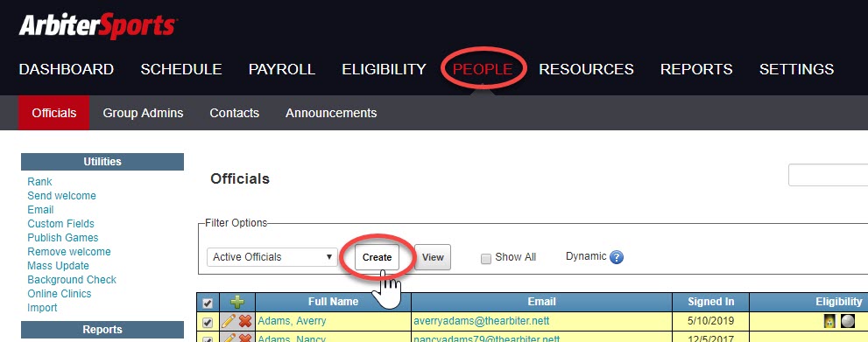Screen dimensions: 868x342
Task: Open the Import utility link
Action: (x=42, y=308)
